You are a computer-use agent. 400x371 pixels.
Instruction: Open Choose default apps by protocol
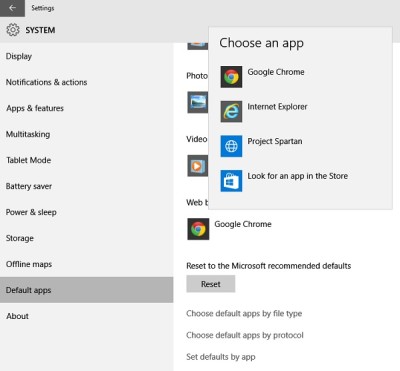pos(245,335)
